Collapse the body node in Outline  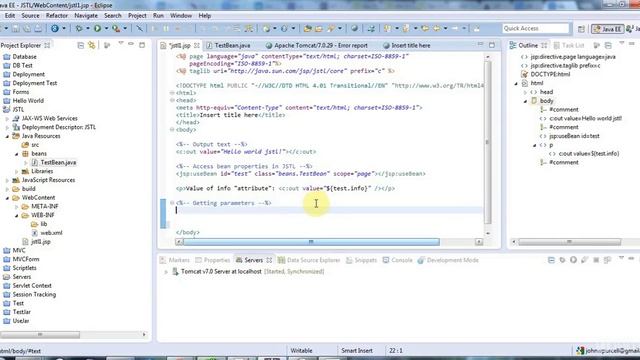tap(525, 101)
